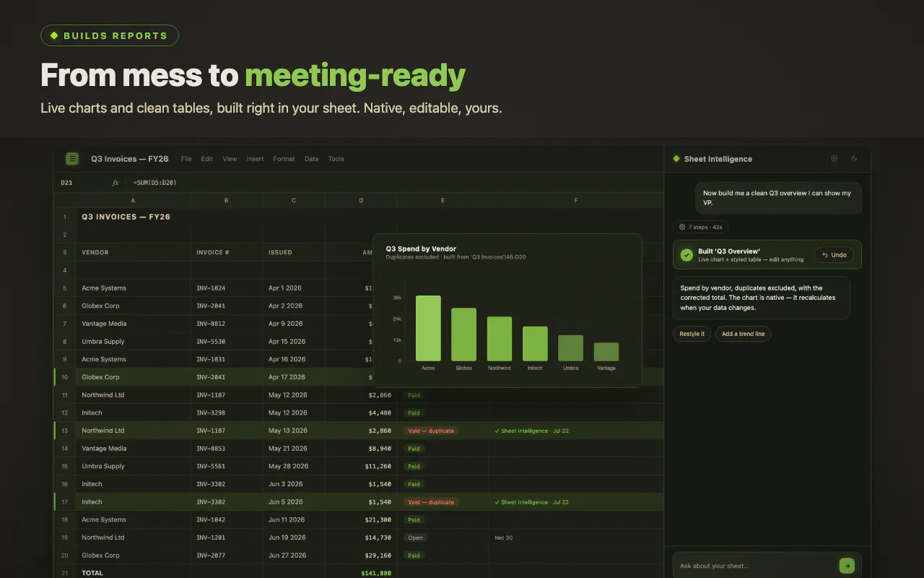Viewport: 924px width, 578px height.
Task: Click the new chat plus icon
Action: click(834, 159)
